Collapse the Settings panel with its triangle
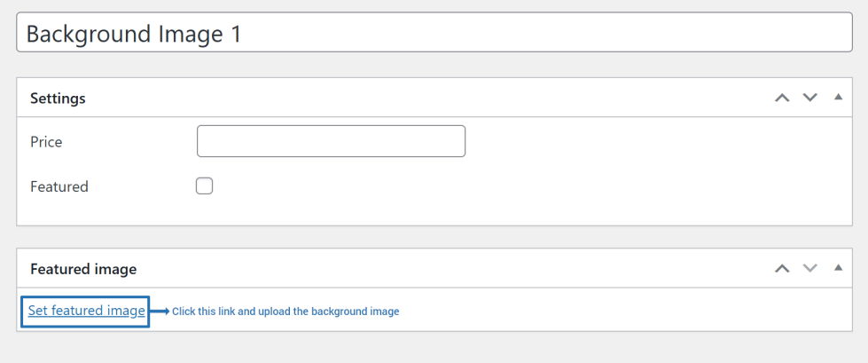This screenshot has width=868, height=363. [838, 97]
